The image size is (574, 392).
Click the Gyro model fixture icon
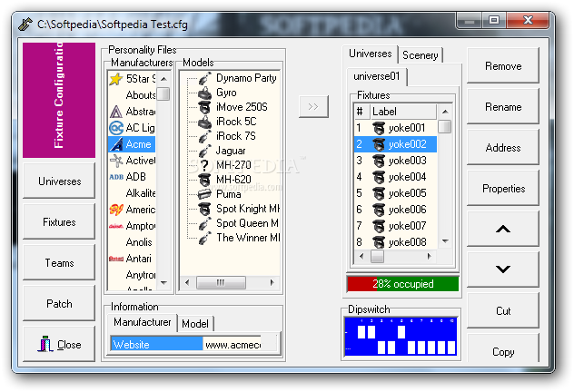pos(204,93)
